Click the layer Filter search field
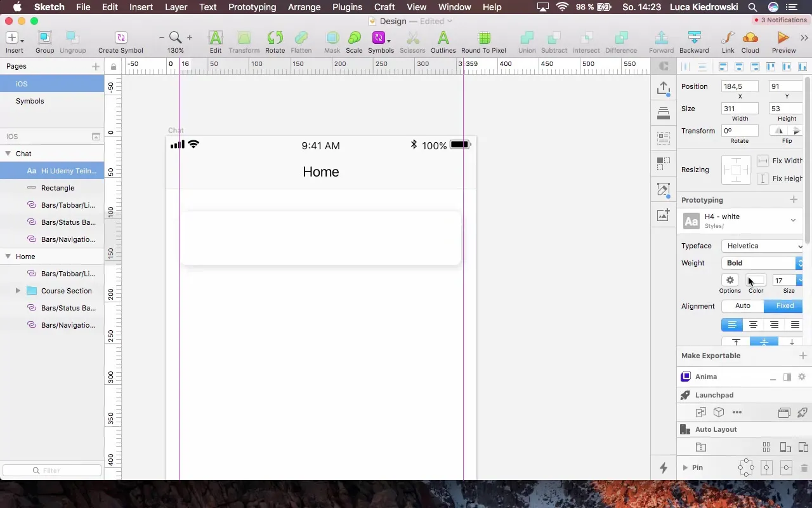The height and width of the screenshot is (508, 812). click(52, 471)
